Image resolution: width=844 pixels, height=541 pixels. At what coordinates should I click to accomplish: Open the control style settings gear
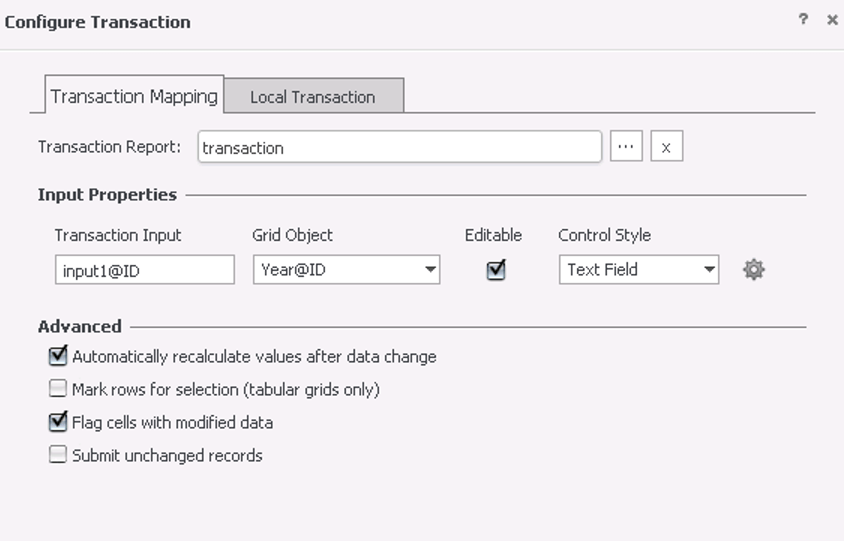pyautogui.click(x=754, y=270)
